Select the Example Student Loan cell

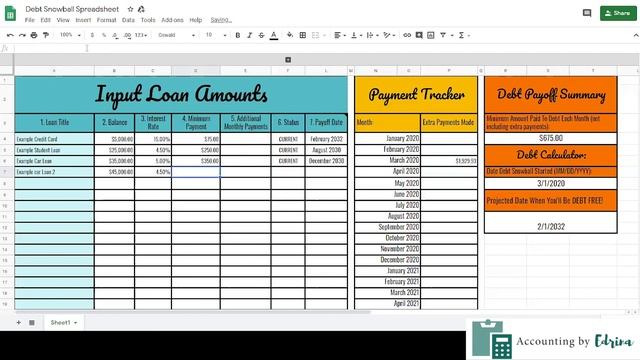click(x=54, y=150)
